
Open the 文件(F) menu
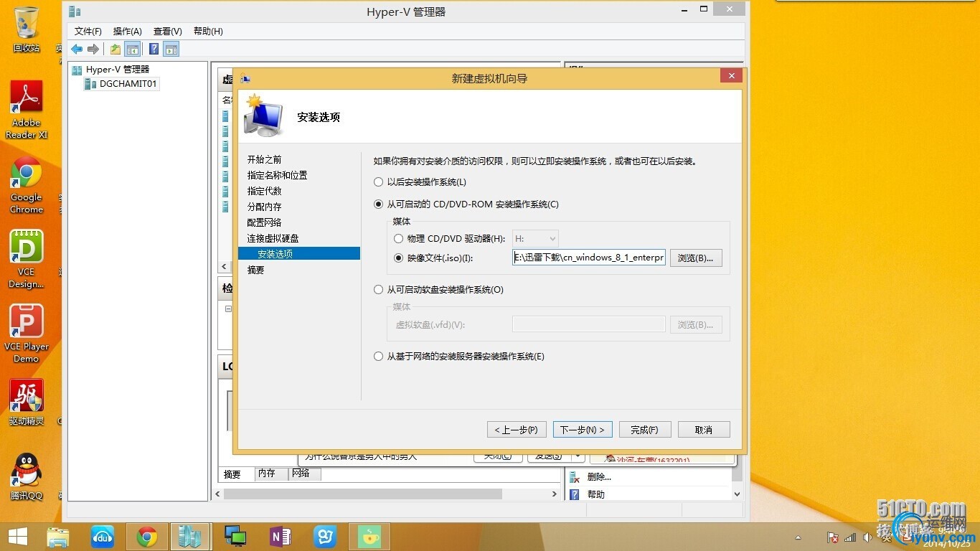click(x=88, y=32)
